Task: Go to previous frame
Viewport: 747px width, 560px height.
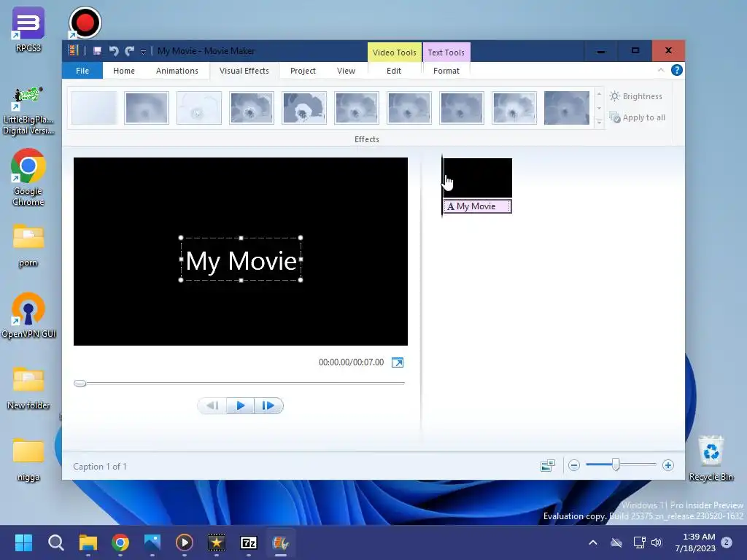Action: (x=212, y=405)
